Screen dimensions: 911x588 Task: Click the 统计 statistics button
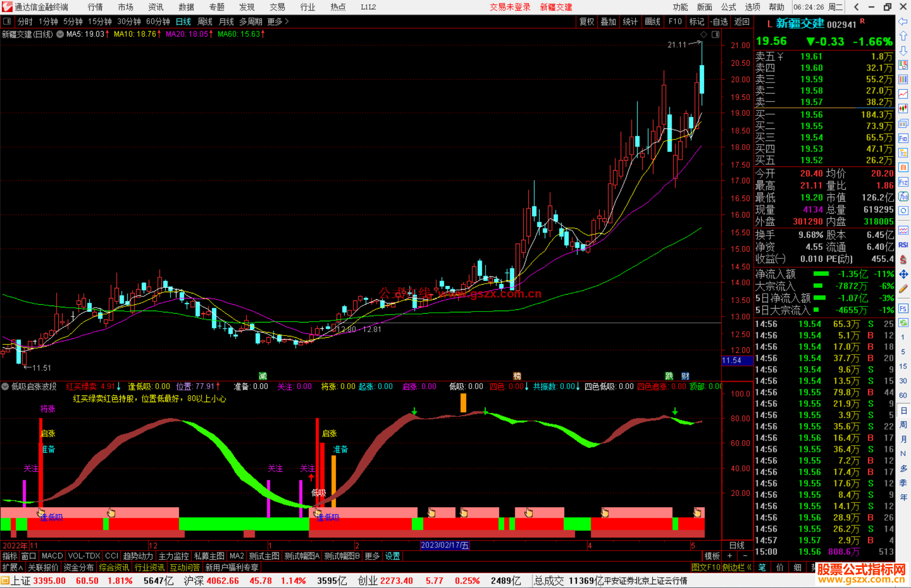(630, 21)
